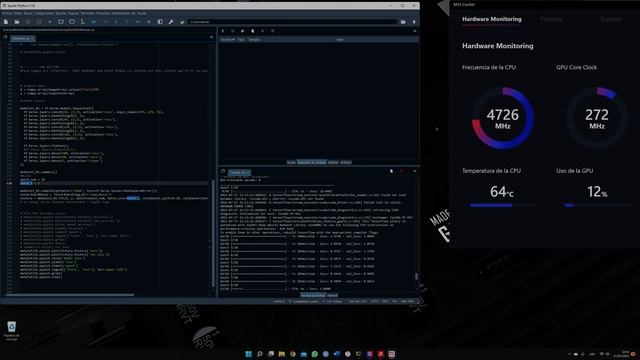The image size is (640, 360).
Task: Open File Explorer from the taskbar
Action: coord(282,354)
